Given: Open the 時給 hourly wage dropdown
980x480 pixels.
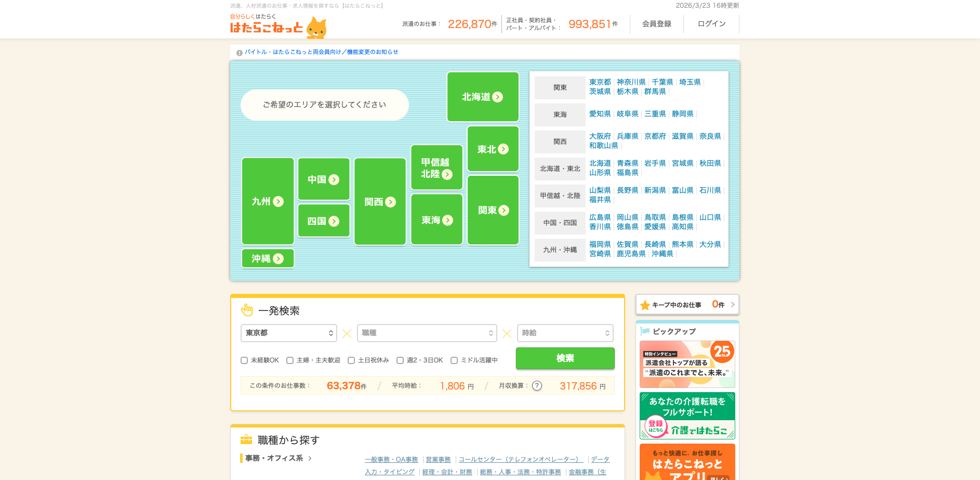Looking at the screenshot, I should click(x=565, y=333).
